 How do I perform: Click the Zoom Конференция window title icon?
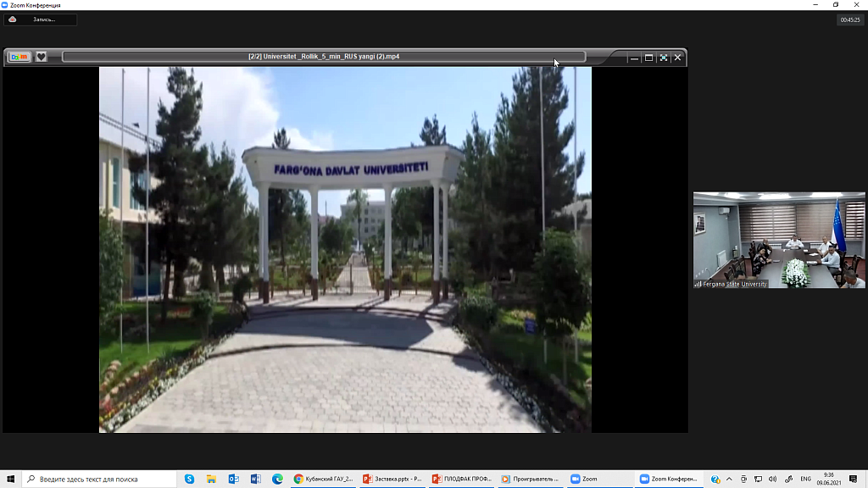pos(4,5)
